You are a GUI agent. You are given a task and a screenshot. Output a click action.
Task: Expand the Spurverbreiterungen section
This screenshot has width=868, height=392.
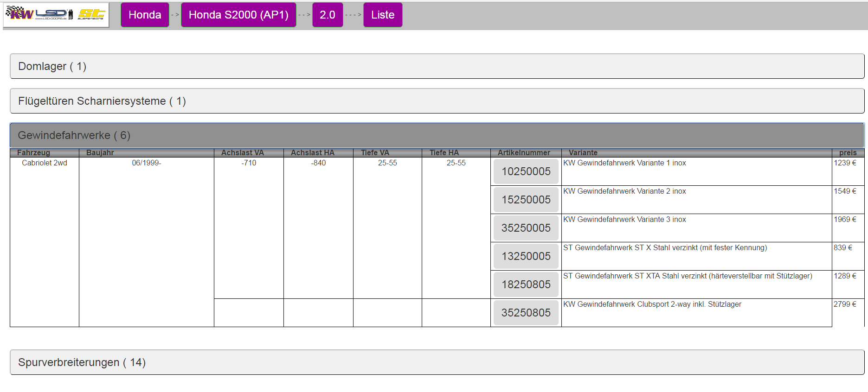(x=437, y=362)
